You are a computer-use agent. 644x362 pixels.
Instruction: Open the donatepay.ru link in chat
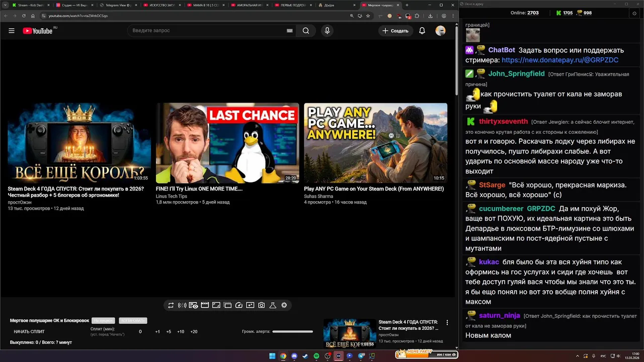(560, 60)
